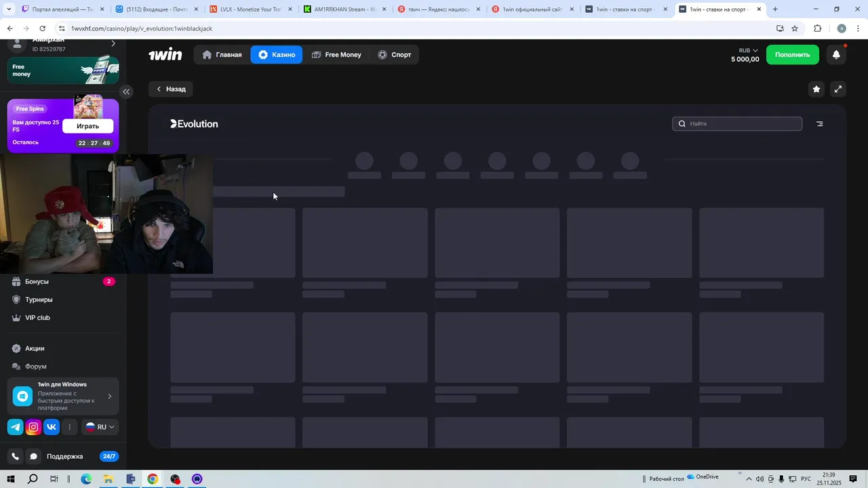Go to the Главная tab

tap(222, 55)
